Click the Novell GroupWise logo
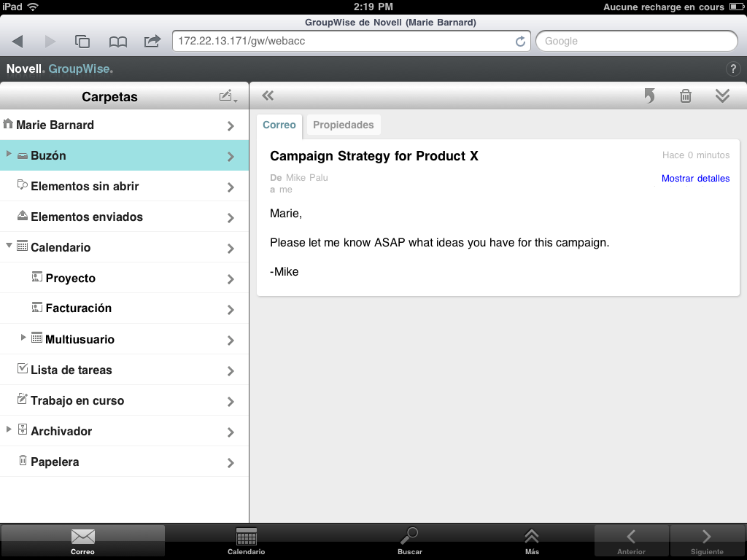 click(x=60, y=69)
